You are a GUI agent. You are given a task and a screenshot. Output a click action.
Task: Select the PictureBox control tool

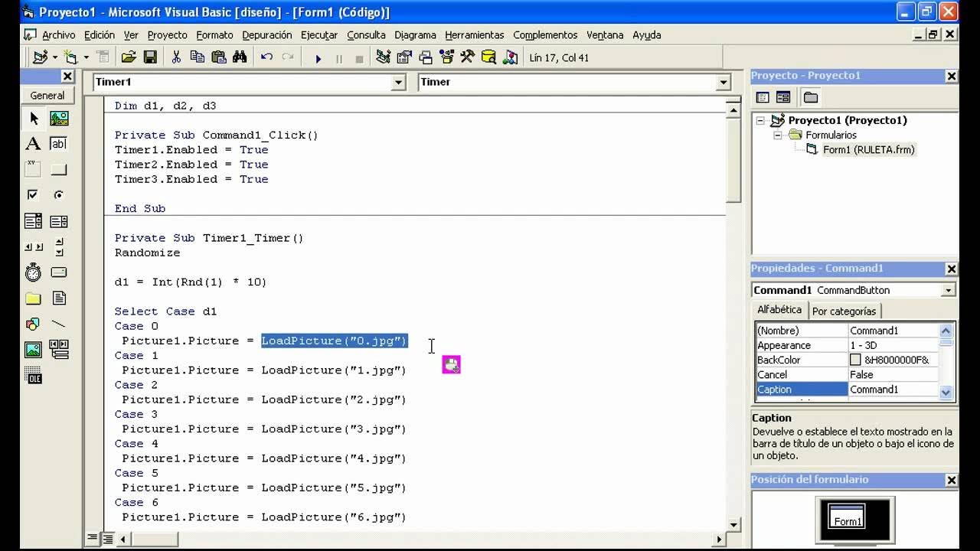(x=59, y=118)
